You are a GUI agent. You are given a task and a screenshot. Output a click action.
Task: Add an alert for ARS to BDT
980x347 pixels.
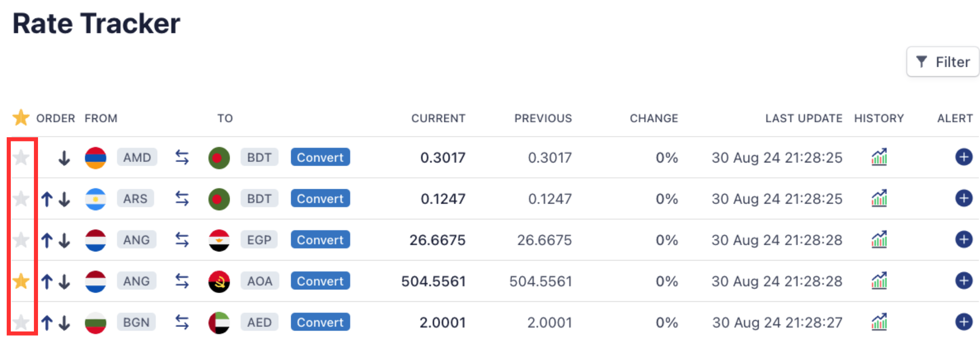964,198
